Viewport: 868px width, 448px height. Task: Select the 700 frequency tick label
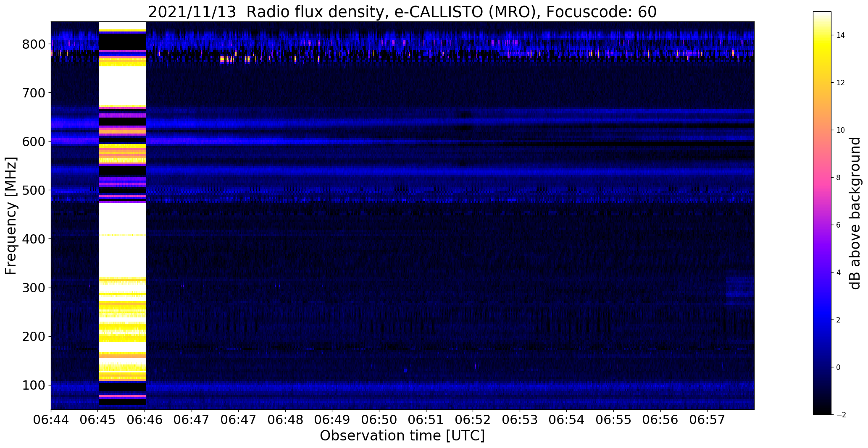[34, 92]
